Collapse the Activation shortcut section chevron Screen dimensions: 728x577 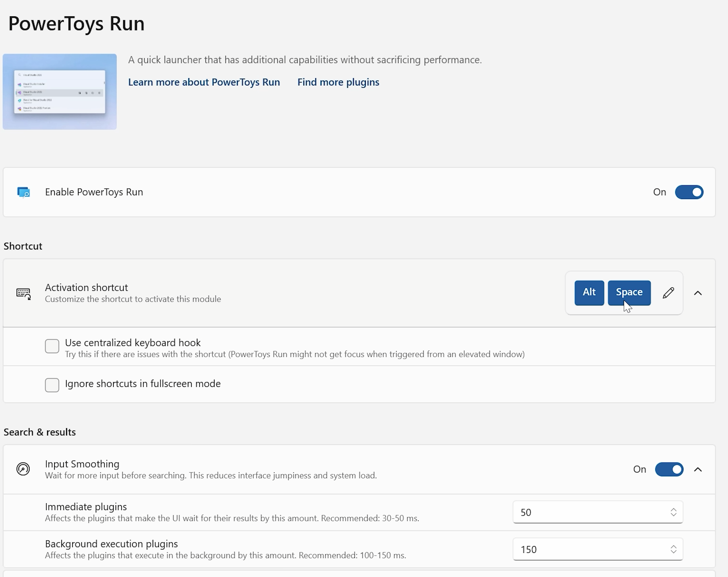point(698,293)
